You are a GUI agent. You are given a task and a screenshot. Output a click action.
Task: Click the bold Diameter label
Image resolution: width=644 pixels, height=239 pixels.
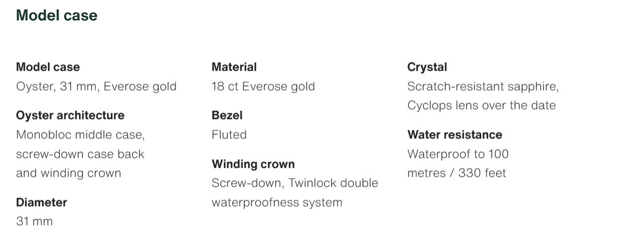[x=41, y=202]
